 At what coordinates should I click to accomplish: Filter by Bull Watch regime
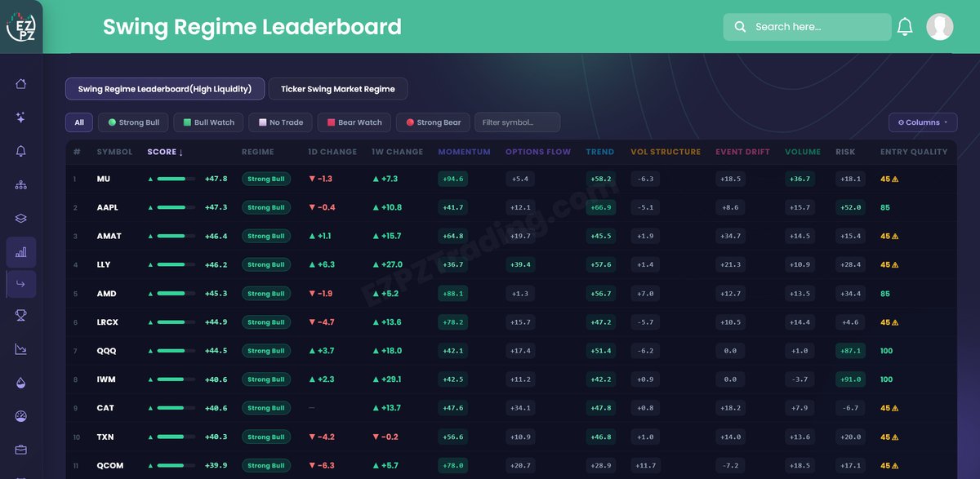point(209,122)
